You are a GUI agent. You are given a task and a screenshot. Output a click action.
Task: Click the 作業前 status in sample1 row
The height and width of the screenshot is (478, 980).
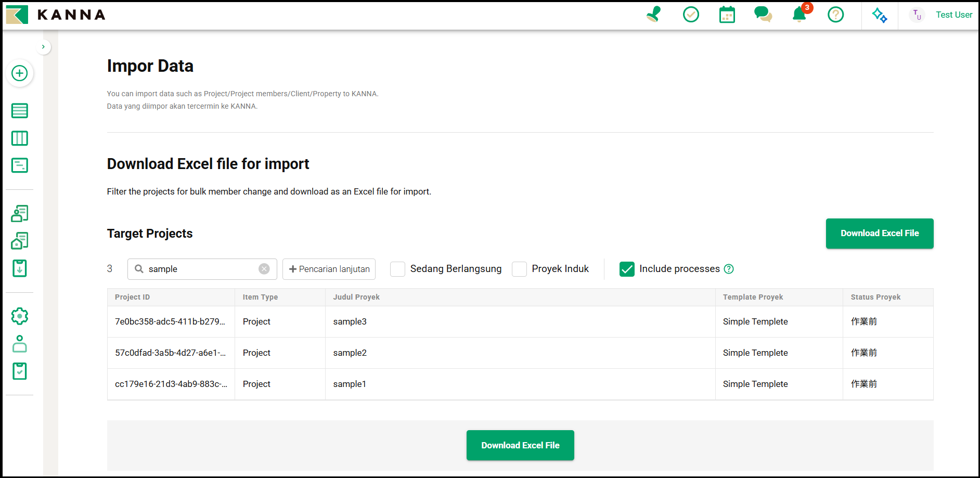pos(864,384)
